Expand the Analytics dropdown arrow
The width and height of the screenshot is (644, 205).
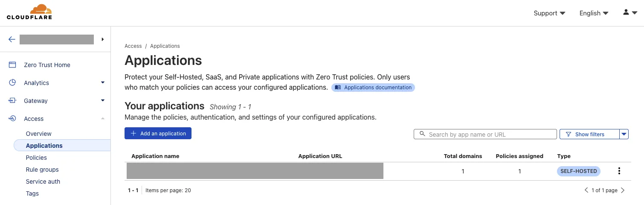103,82
